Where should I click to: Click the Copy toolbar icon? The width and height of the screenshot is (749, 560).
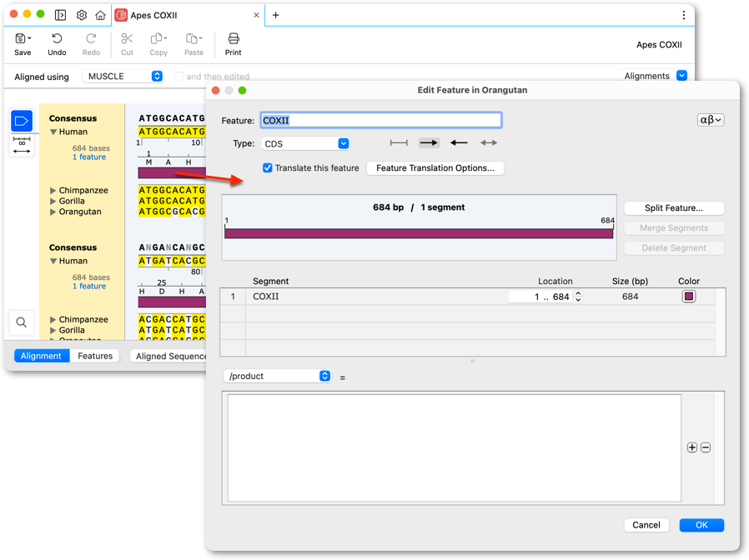pos(158,44)
